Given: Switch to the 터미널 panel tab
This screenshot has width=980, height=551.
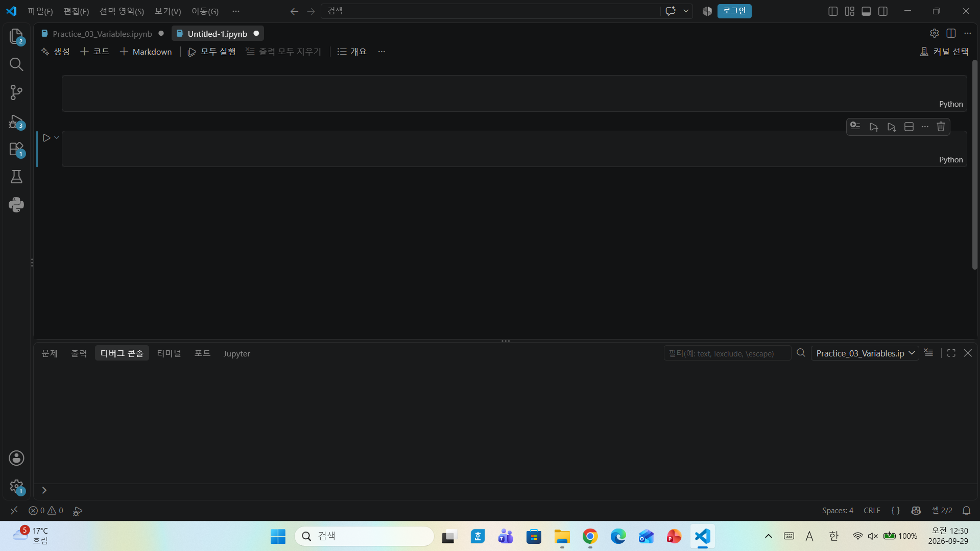Looking at the screenshot, I should coord(169,353).
